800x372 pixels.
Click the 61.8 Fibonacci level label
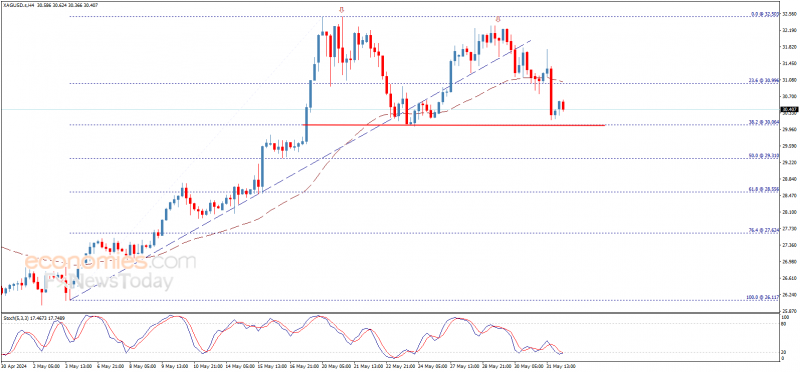point(764,189)
